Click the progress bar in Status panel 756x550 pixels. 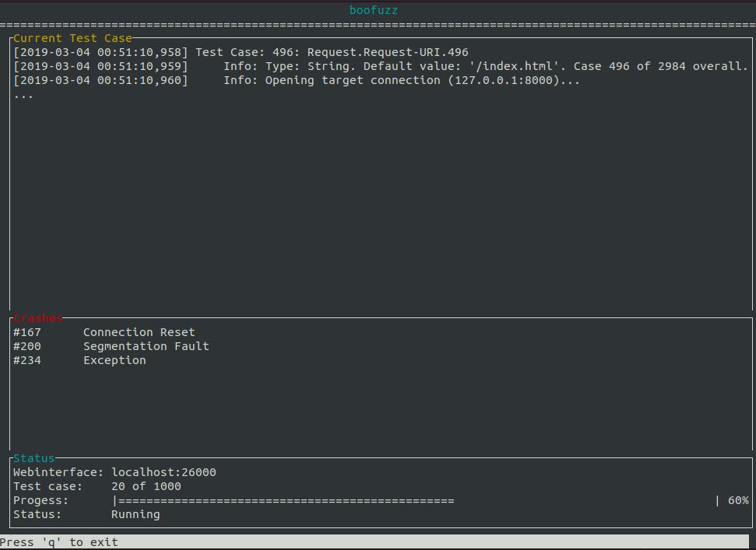click(417, 500)
